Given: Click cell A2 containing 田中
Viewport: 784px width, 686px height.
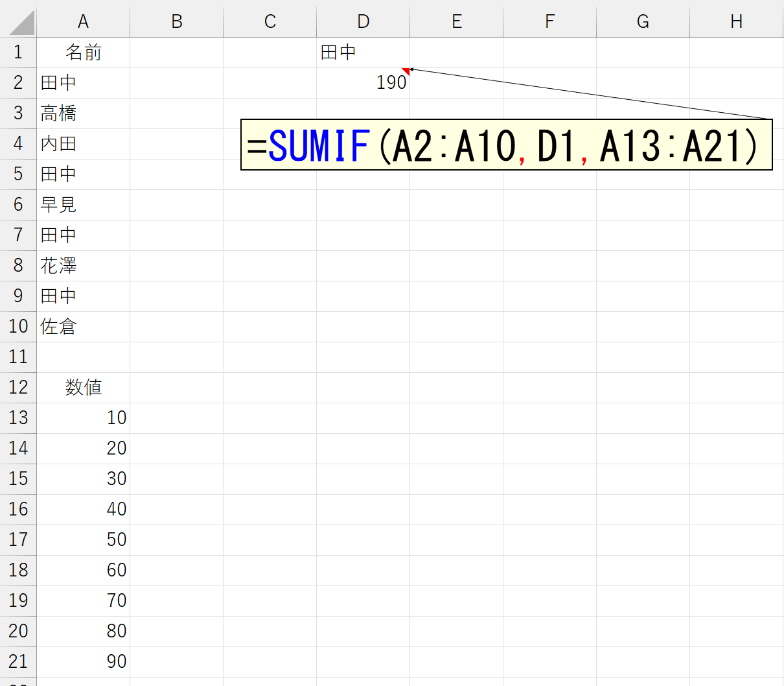Looking at the screenshot, I should click(x=83, y=83).
